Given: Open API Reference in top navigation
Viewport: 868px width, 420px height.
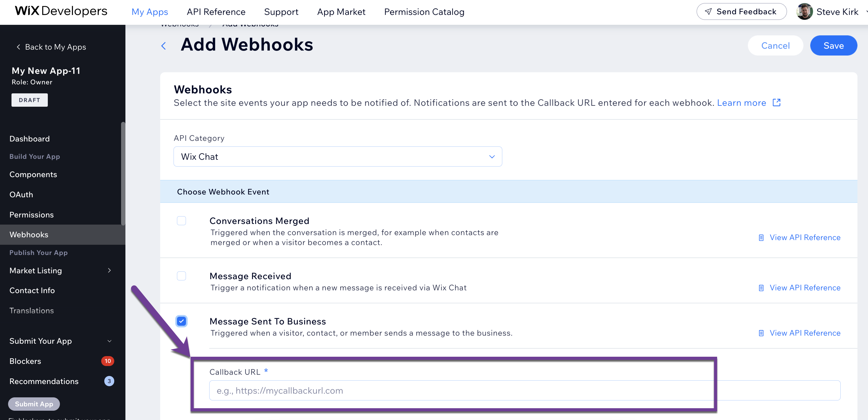Looking at the screenshot, I should point(216,12).
